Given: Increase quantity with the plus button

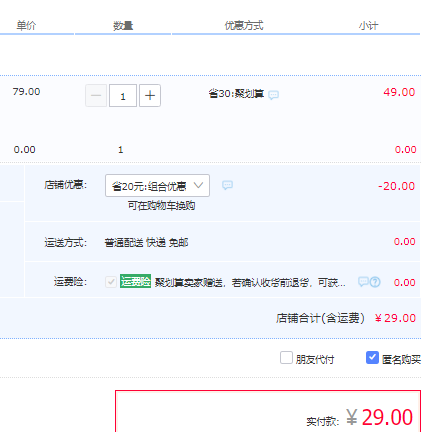Looking at the screenshot, I should [x=150, y=96].
